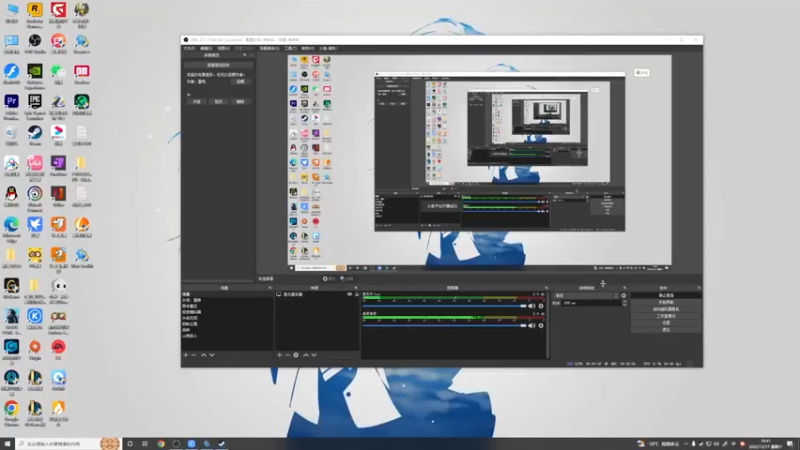This screenshot has width=800, height=450.
Task: Undock the Scenes panel via header icon
Action: point(270,288)
